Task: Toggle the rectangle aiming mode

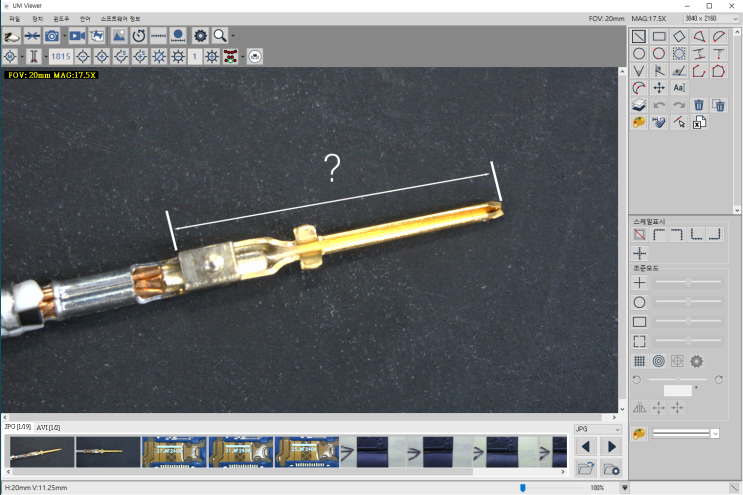Action: point(639,322)
